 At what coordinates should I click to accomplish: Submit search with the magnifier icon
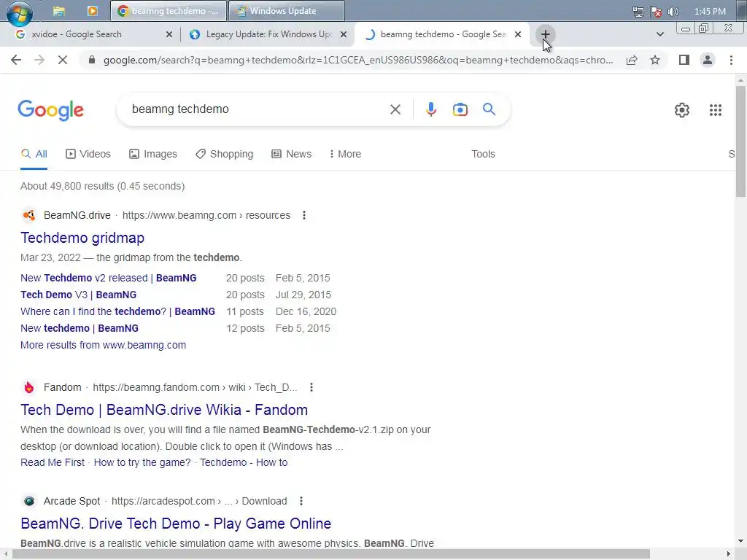pos(489,109)
